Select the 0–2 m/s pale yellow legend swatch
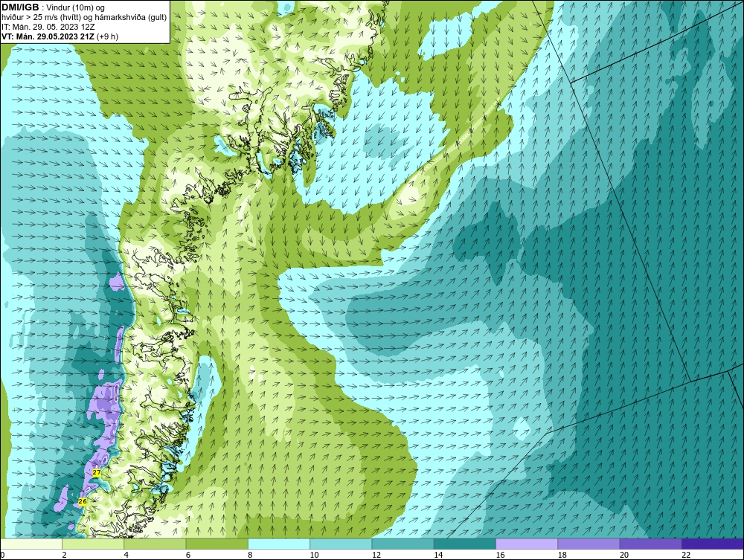Screen dimensions: 744x560 point(31,544)
